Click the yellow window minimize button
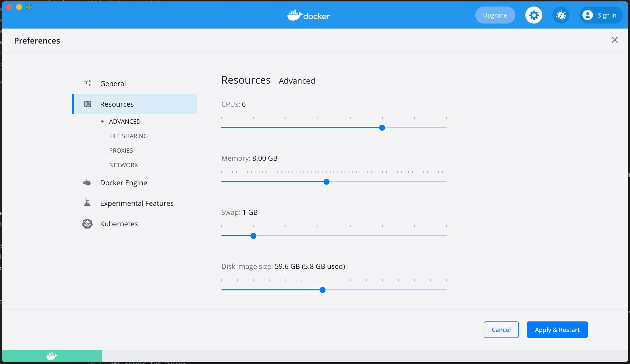The width and height of the screenshot is (630, 364). click(19, 7)
